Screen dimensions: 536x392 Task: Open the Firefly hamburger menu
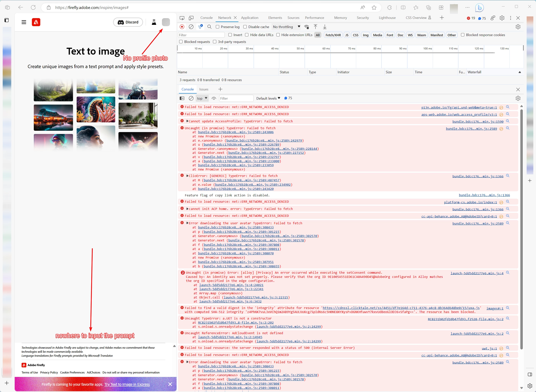[x=24, y=22]
